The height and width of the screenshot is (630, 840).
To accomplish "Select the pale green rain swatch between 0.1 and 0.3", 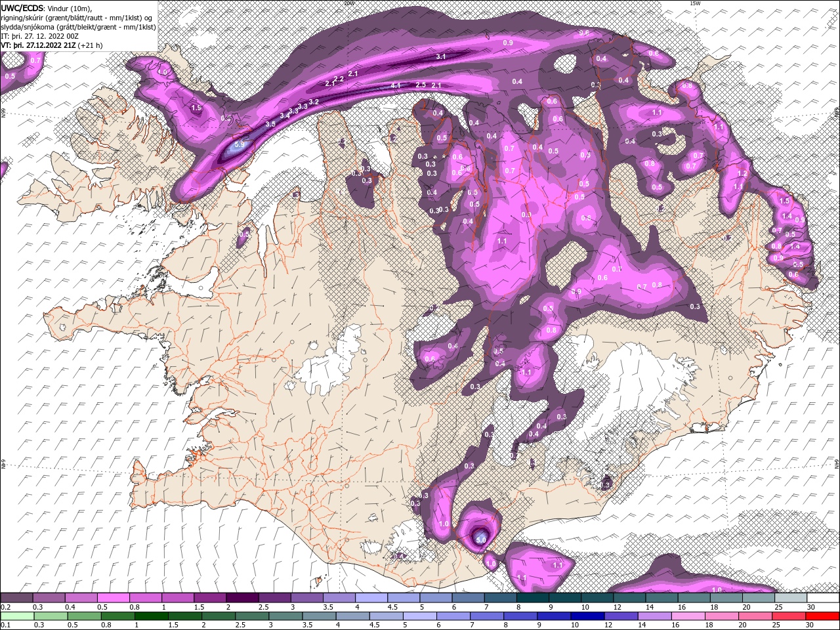I will pyautogui.click(x=17, y=616).
